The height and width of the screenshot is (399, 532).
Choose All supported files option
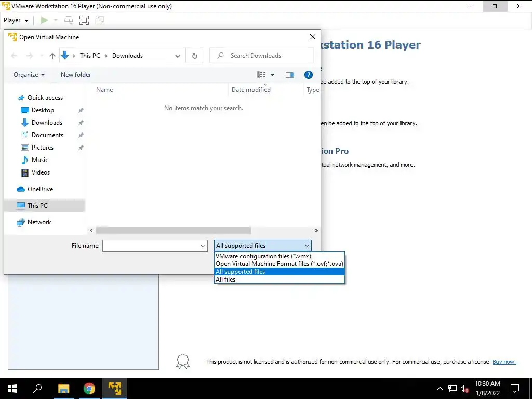point(280,272)
